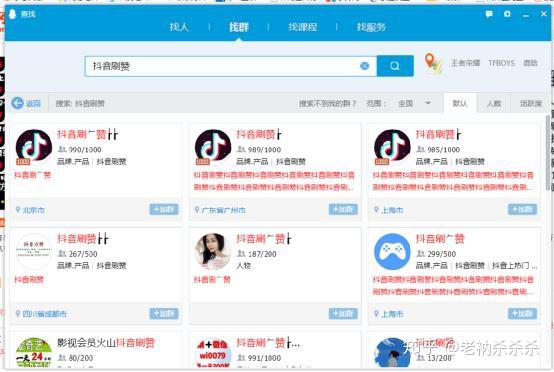
Task: Open avatar of the 267/500 group
Action: coord(34,251)
